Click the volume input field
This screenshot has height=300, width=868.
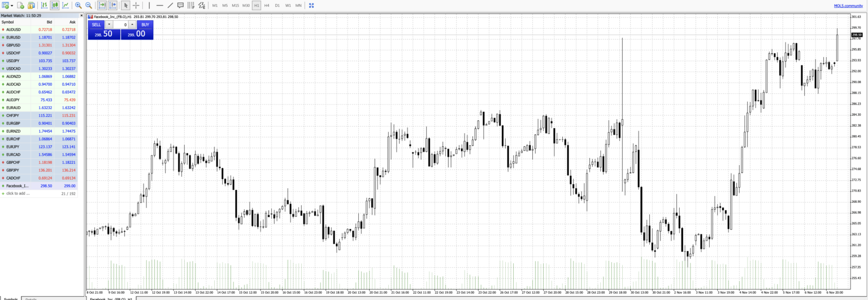click(x=120, y=25)
